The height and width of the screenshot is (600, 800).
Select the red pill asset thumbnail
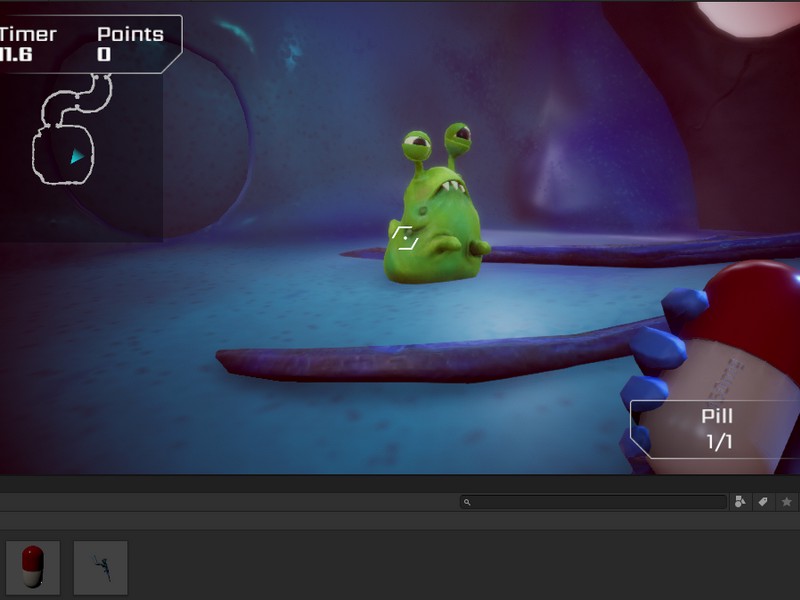click(x=33, y=567)
